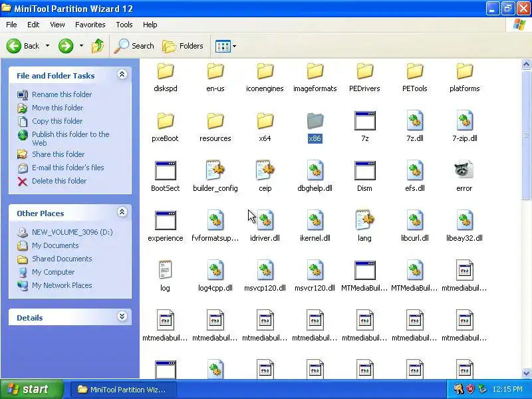Click MiniTool Partition Wiz taskbar button
This screenshot has width=532, height=399.
click(124, 390)
